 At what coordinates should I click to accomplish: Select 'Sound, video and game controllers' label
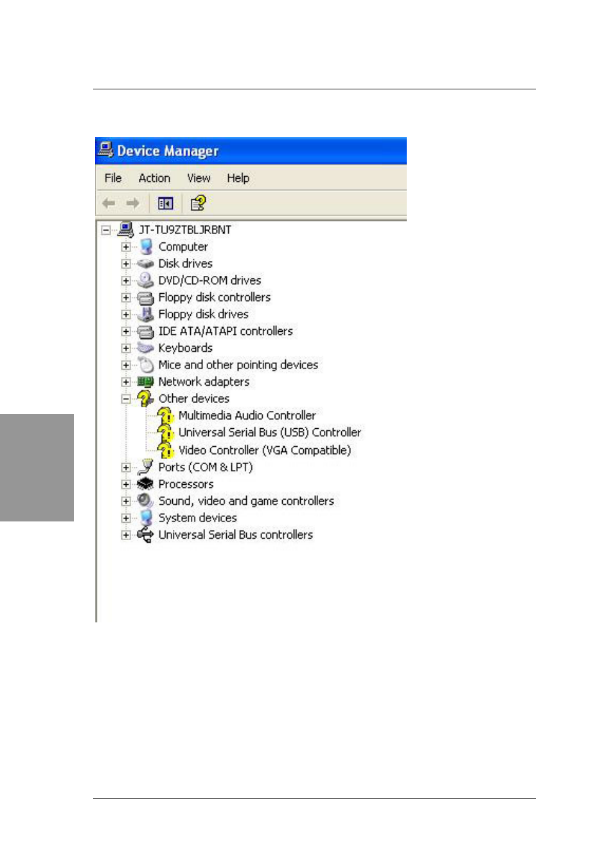click(x=246, y=501)
